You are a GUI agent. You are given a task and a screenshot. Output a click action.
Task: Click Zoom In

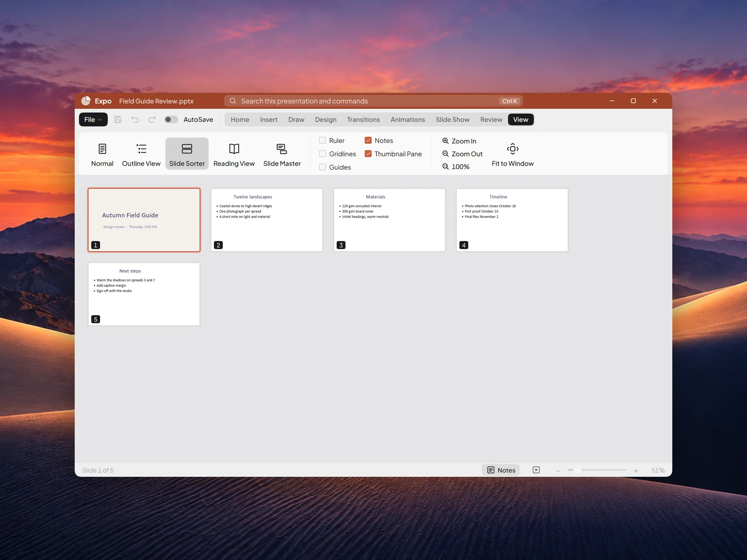coord(459,141)
